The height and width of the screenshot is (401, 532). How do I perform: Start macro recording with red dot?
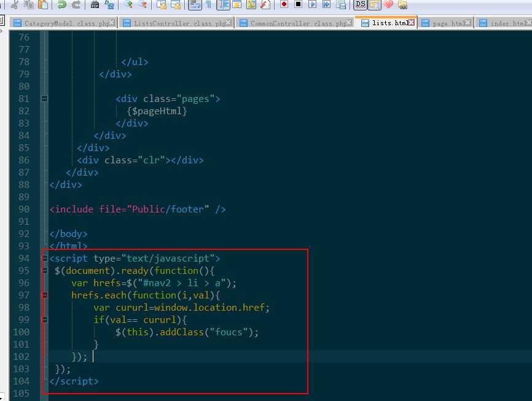click(x=284, y=4)
